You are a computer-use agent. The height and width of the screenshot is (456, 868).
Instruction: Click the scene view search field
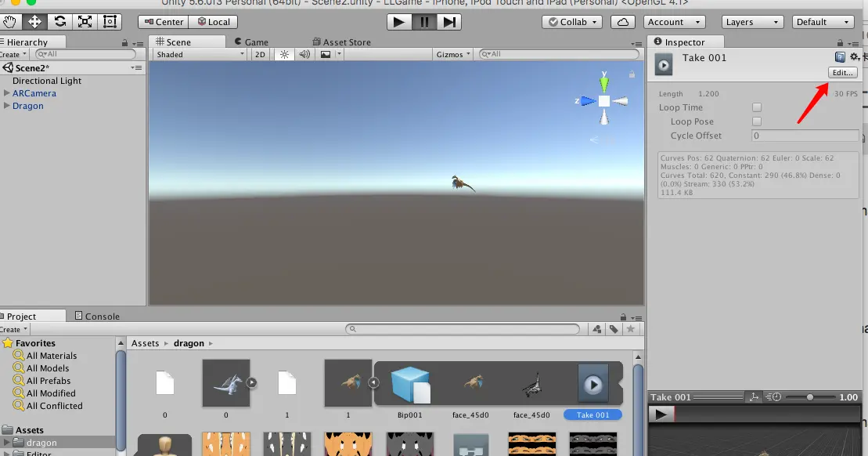pyautogui.click(x=559, y=54)
